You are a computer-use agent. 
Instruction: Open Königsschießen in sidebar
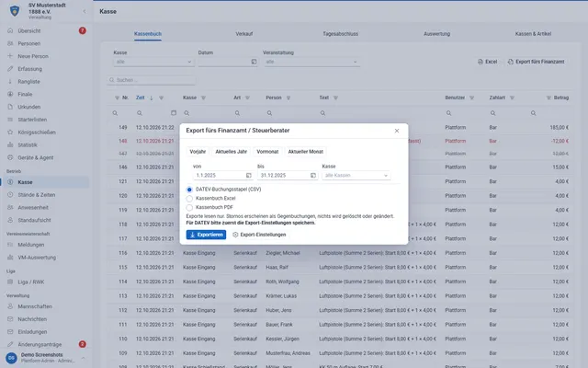45,132
